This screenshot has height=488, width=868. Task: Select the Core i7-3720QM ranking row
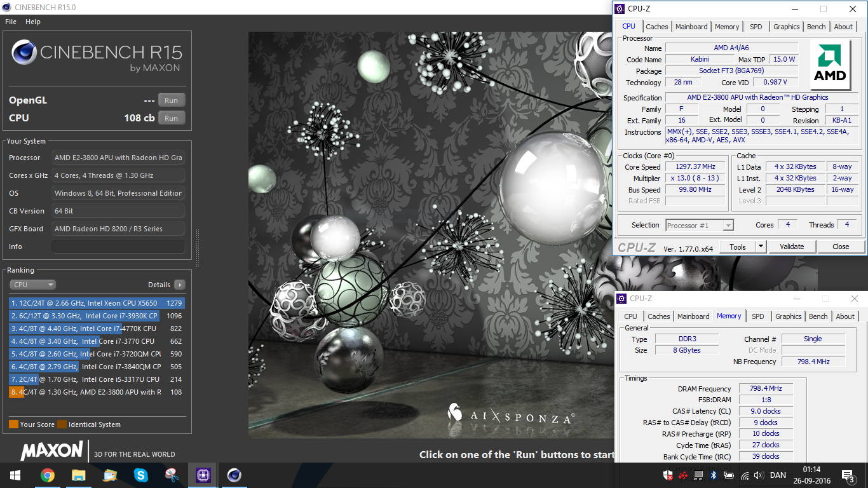tap(97, 354)
